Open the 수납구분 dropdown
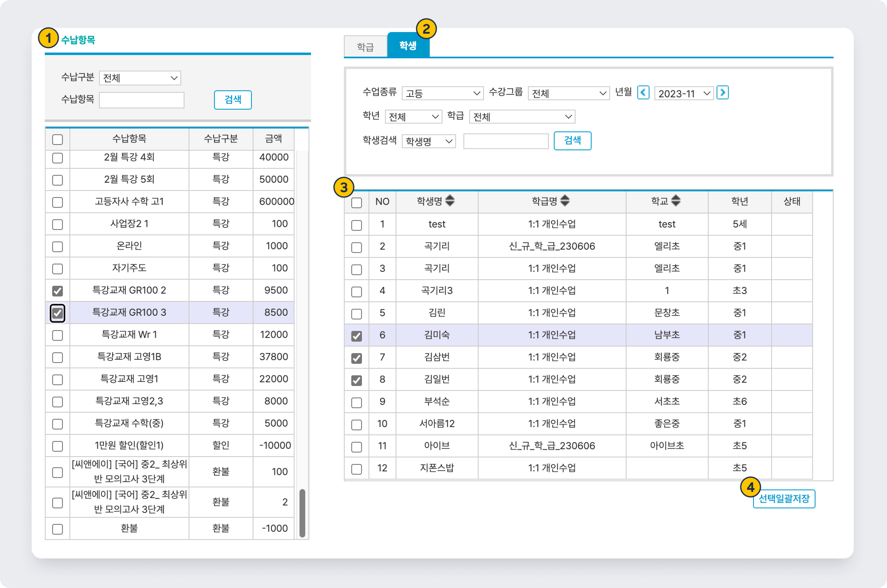This screenshot has height=588, width=887. click(140, 78)
